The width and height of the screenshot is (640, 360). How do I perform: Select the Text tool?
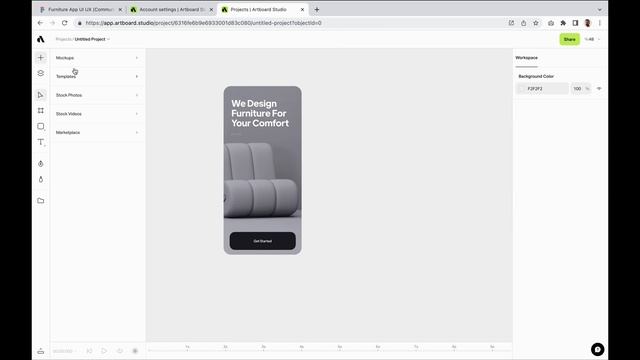click(40, 142)
